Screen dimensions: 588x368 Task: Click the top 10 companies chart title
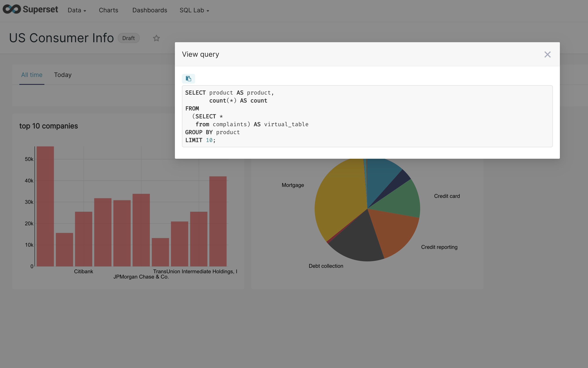tap(48, 126)
